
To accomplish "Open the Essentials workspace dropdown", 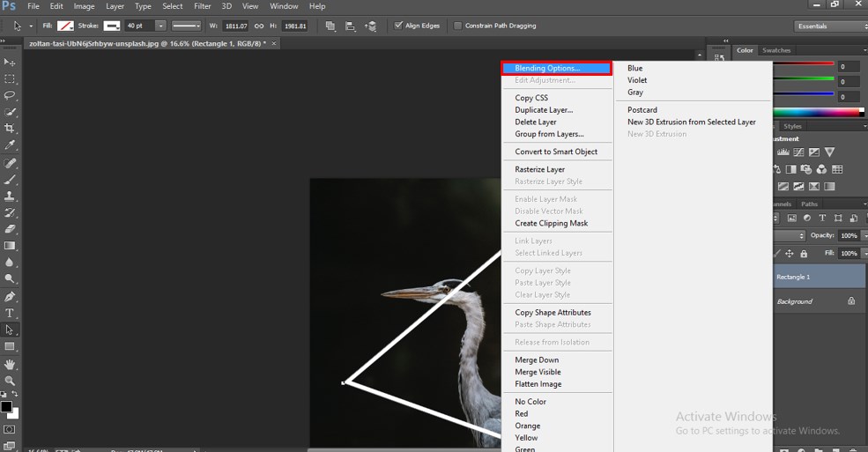I will pos(830,26).
